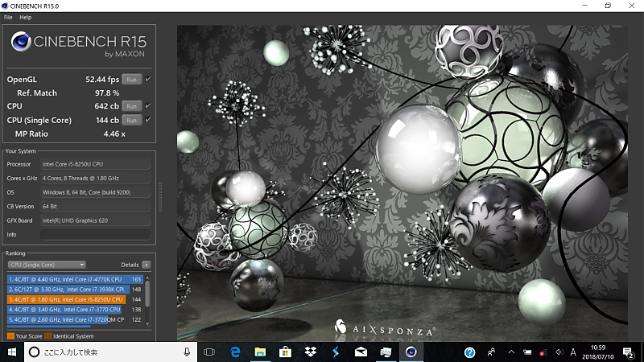Image resolution: width=644 pixels, height=362 pixels.
Task: Open the File menu
Action: tap(8, 17)
